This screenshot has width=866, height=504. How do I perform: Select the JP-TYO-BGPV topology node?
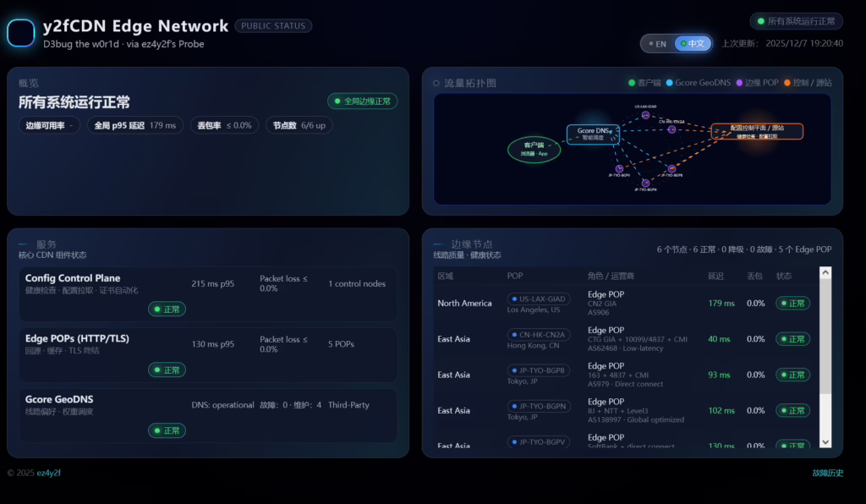click(620, 168)
